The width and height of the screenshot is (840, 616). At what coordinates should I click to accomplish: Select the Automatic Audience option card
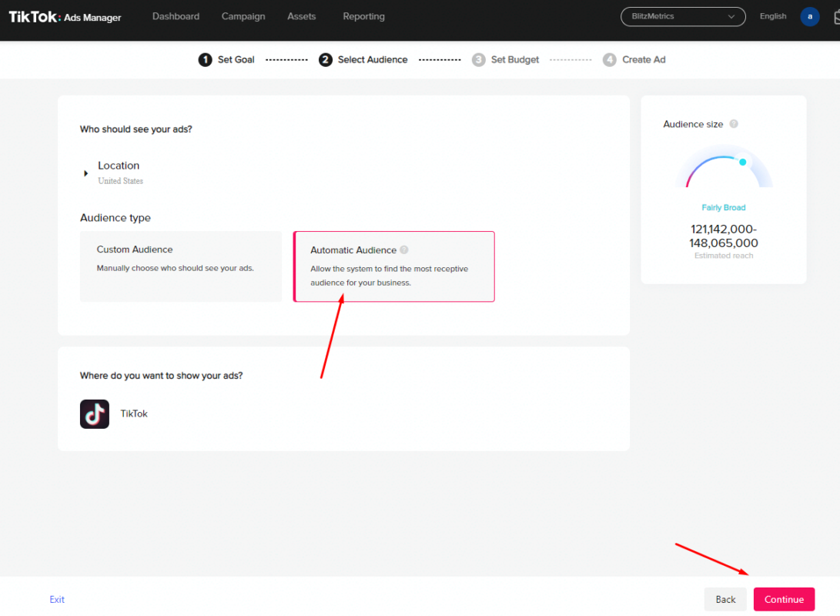[x=393, y=266]
